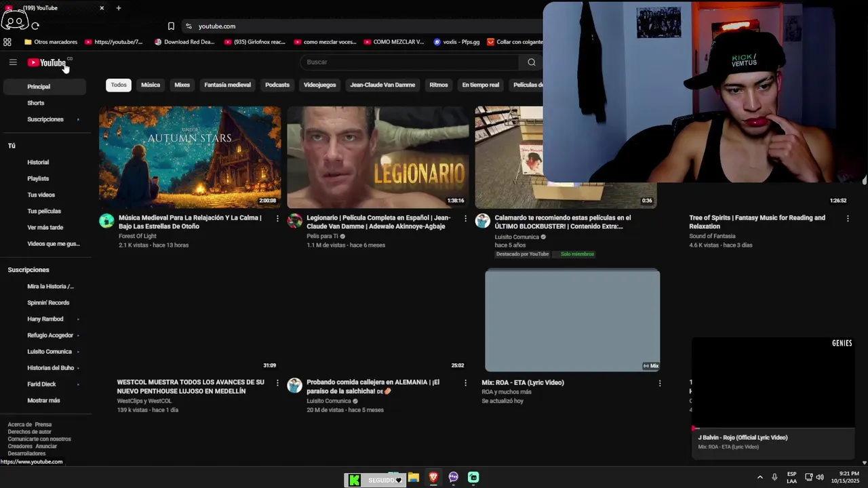The image size is (868, 488).
Task: Select the Jean-Claude Van Damme chip
Action: click(382, 85)
